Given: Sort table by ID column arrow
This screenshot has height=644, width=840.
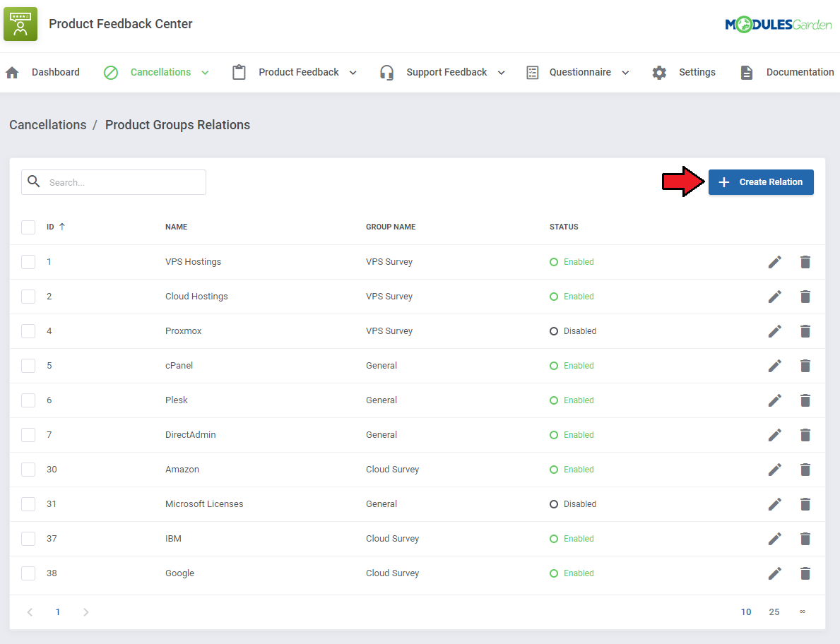Looking at the screenshot, I should tap(62, 227).
